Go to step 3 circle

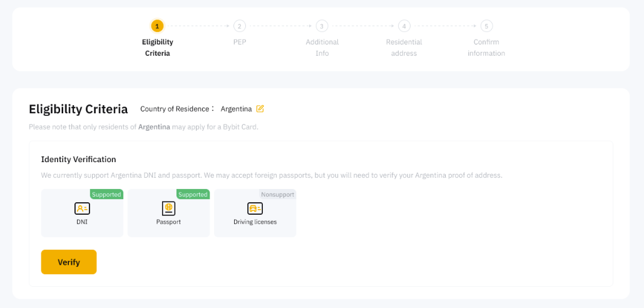coord(322,26)
